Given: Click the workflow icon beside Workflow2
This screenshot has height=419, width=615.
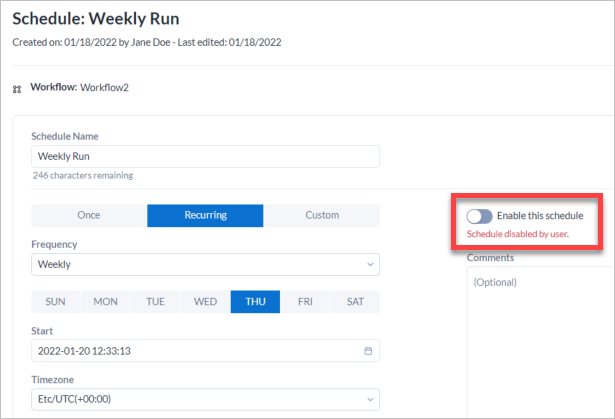Looking at the screenshot, I should click(x=17, y=89).
